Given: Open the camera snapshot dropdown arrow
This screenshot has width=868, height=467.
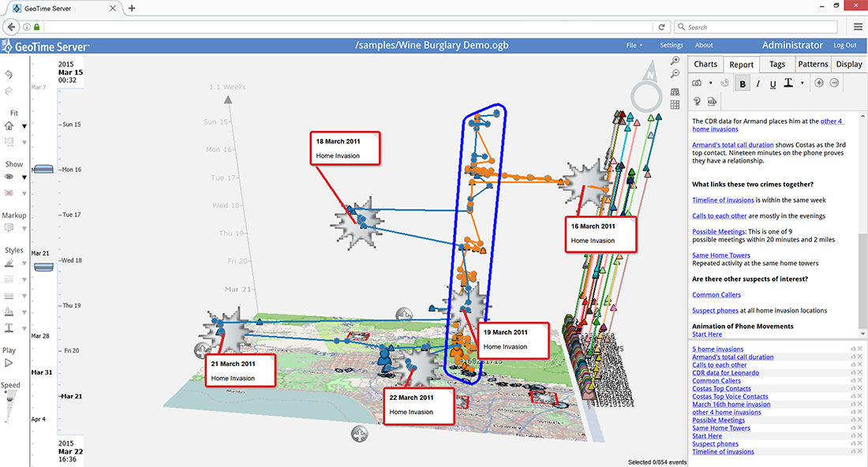Looking at the screenshot, I should click(710, 84).
